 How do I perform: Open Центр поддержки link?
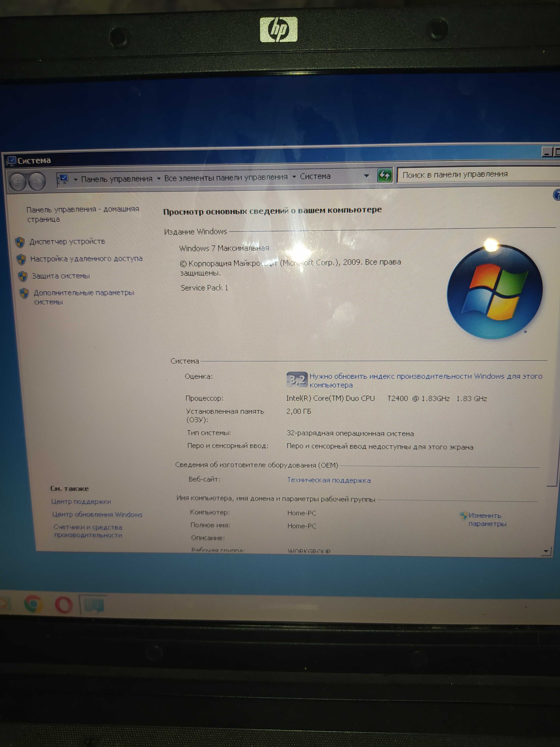click(x=81, y=501)
